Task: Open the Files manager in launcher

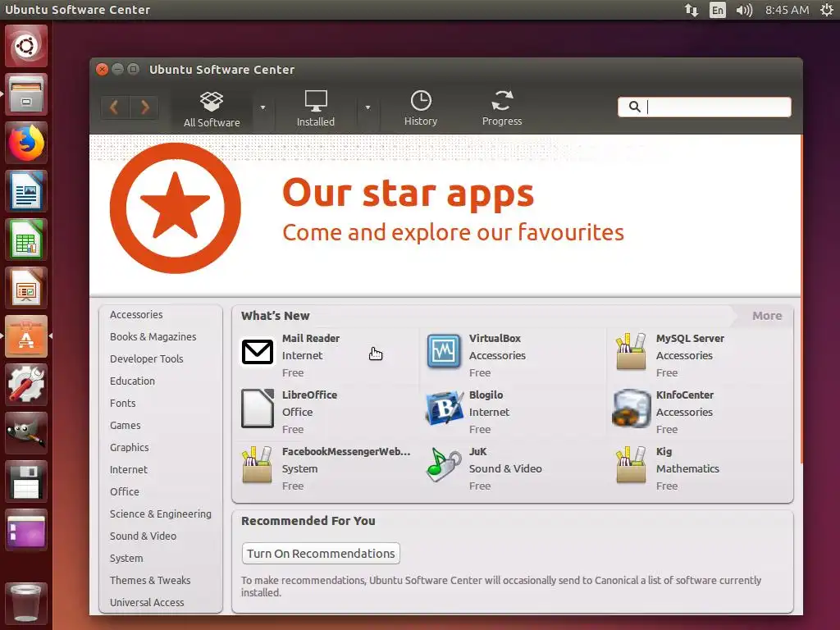Action: coord(26,95)
